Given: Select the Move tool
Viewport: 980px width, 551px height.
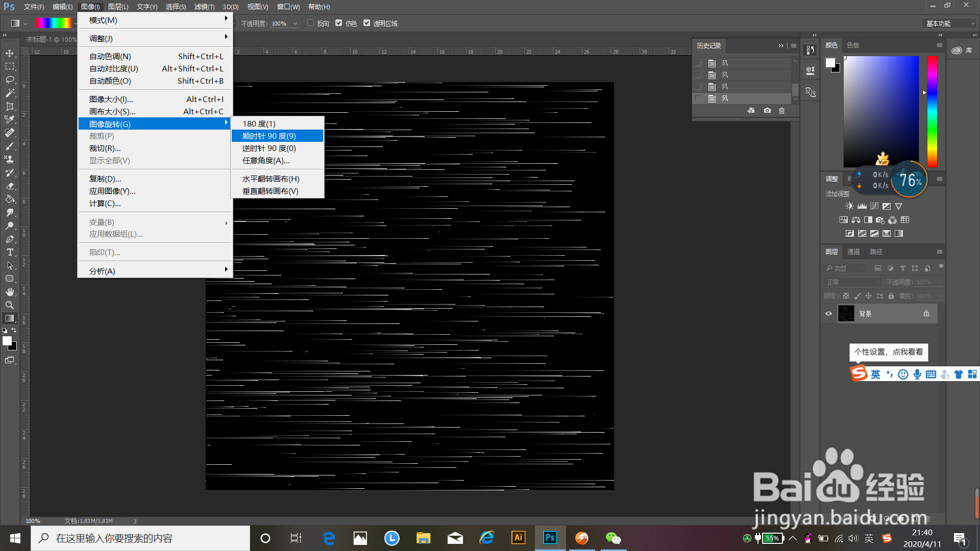Looking at the screenshot, I should click(10, 53).
